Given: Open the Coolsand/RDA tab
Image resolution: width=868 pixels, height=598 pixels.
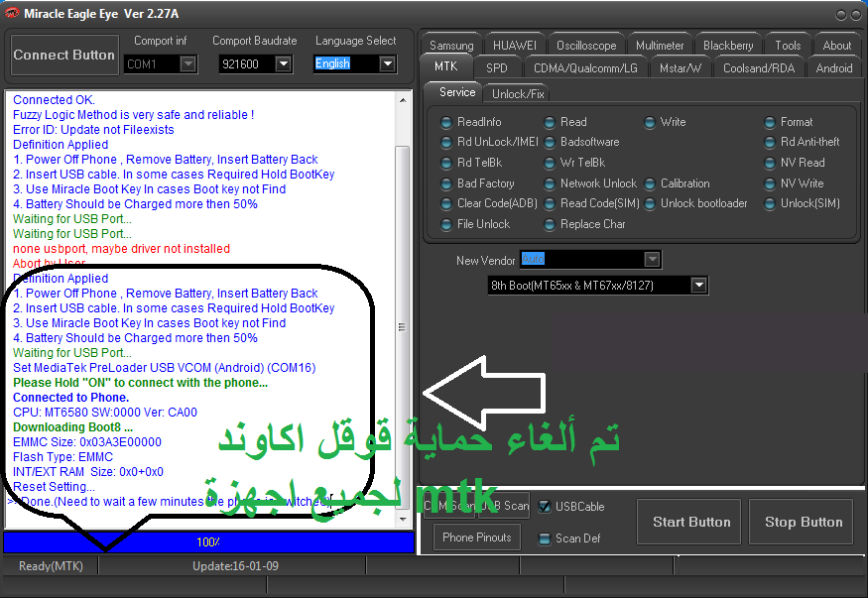Looking at the screenshot, I should point(759,68).
